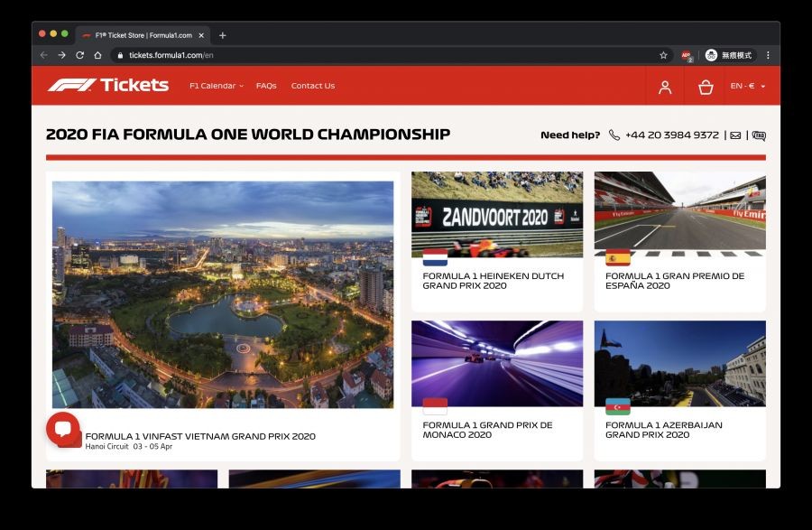Open Formula 1 Gran Premio de España 2020 link
Image resolution: width=812 pixels, height=530 pixels.
675,281
